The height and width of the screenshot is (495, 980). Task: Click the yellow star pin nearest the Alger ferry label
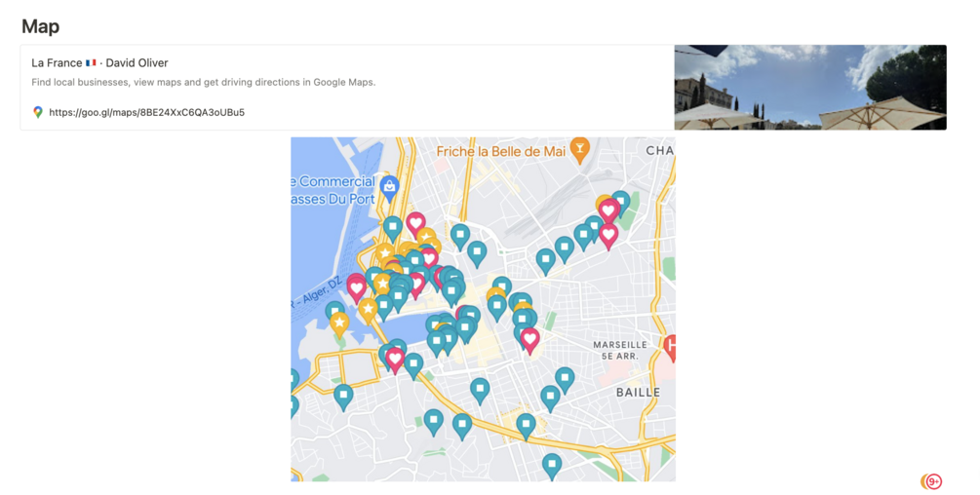pos(339,323)
